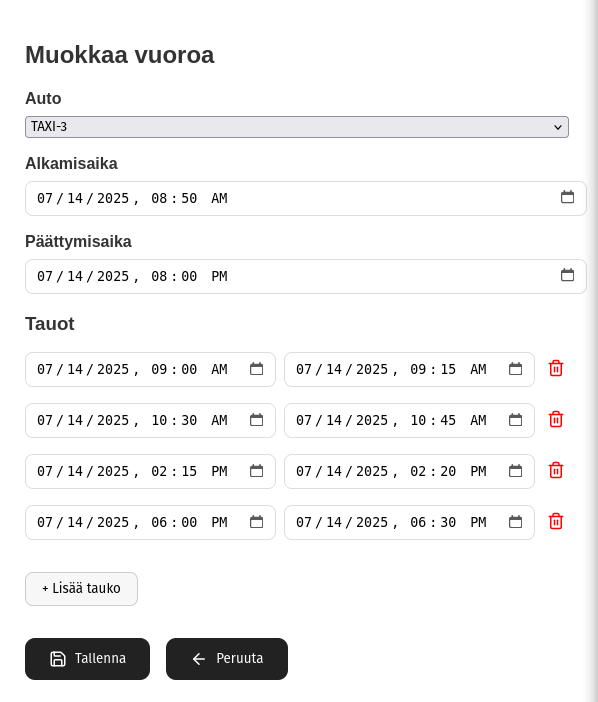The width and height of the screenshot is (598, 702).
Task: Open calendar for 06:00 PM break start
Action: (x=256, y=522)
